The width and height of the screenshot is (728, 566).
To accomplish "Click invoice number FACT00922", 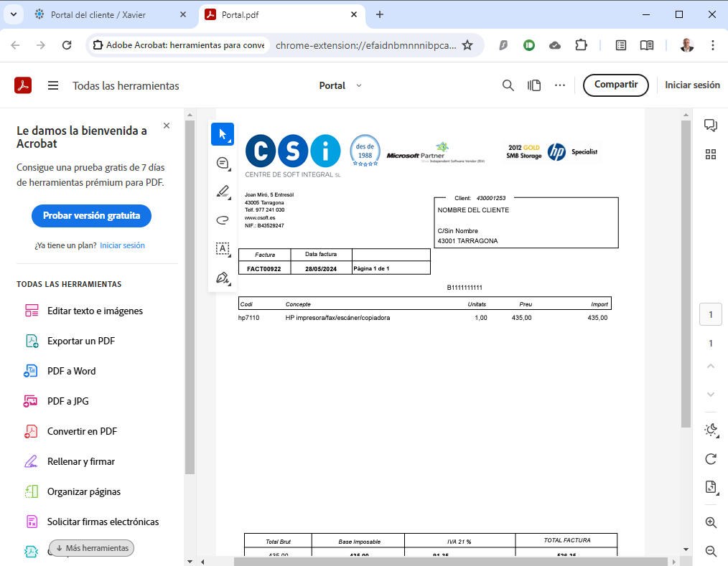I will [263, 268].
